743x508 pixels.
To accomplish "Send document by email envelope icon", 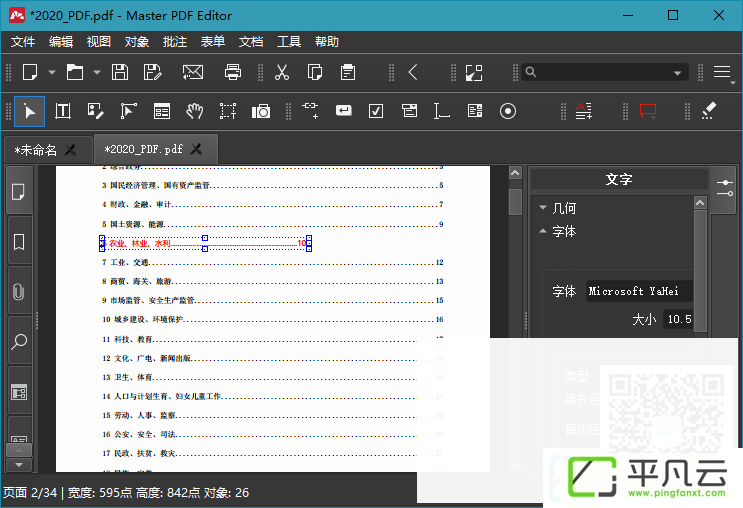I will [193, 73].
